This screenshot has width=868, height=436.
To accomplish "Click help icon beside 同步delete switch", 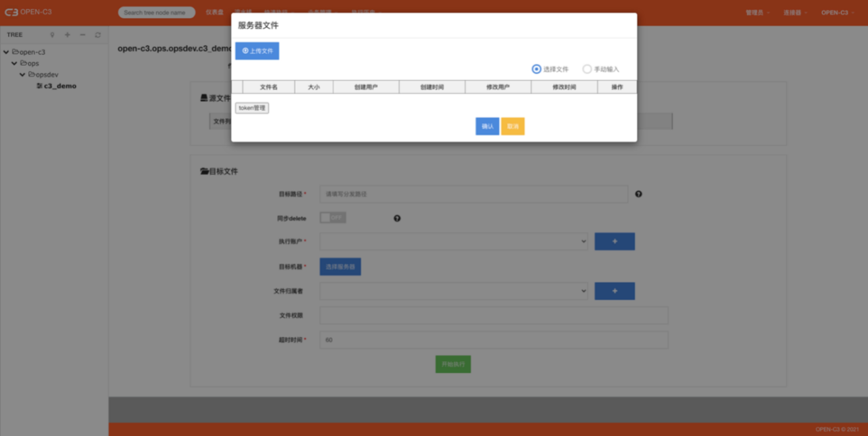I will click(x=397, y=218).
